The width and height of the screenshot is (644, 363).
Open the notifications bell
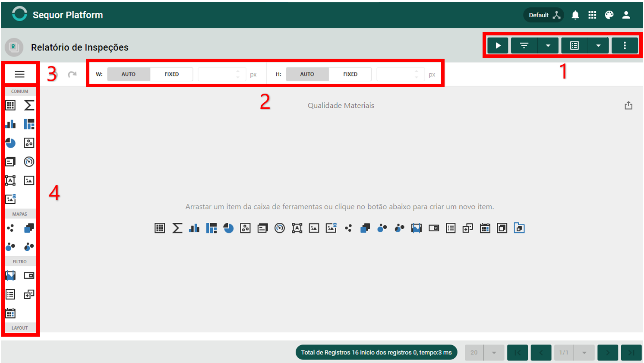[x=575, y=15]
